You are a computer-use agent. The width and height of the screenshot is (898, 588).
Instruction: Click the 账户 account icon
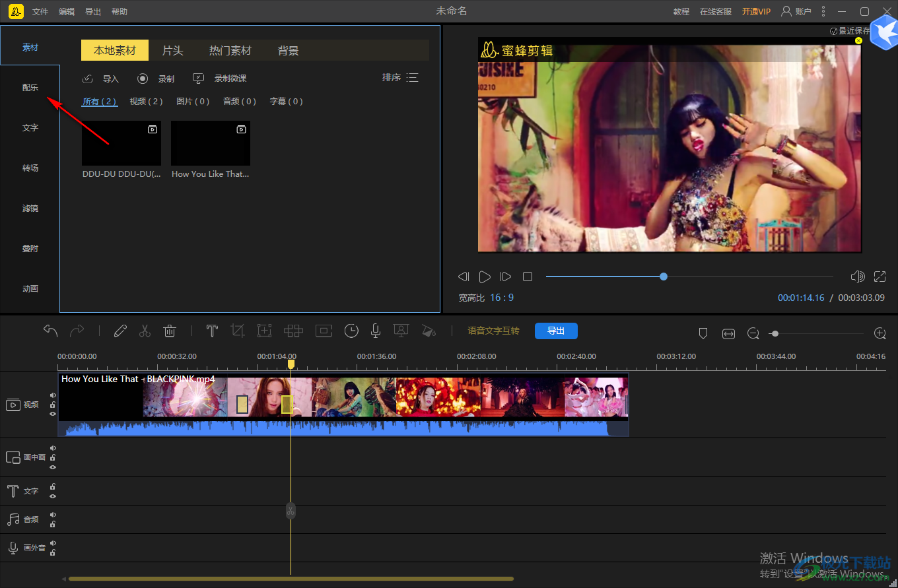(x=786, y=11)
